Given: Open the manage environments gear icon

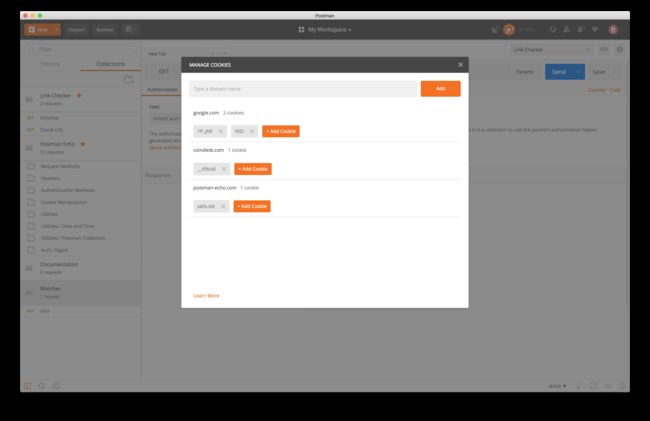Looking at the screenshot, I should click(x=620, y=50).
